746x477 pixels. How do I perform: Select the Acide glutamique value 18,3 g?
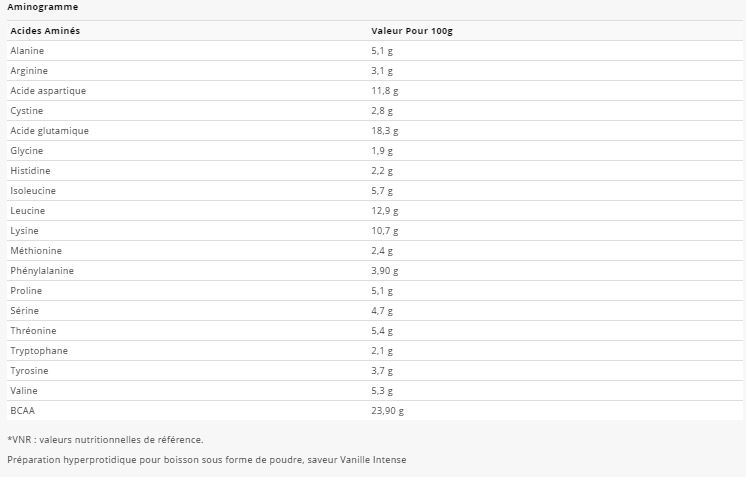pos(385,131)
